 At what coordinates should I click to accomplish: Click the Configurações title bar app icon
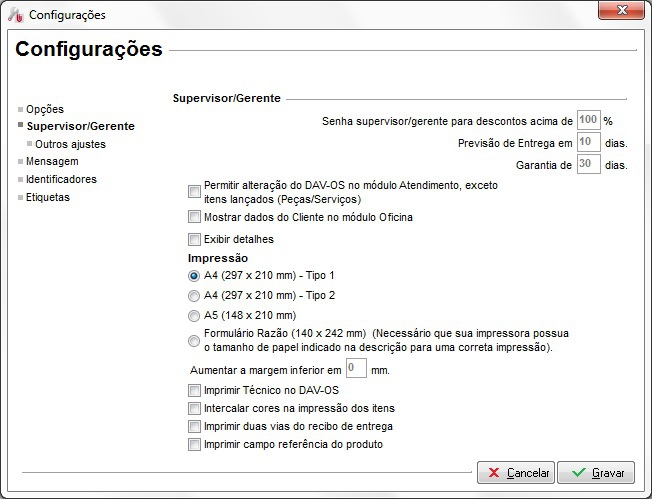pyautogui.click(x=15, y=15)
